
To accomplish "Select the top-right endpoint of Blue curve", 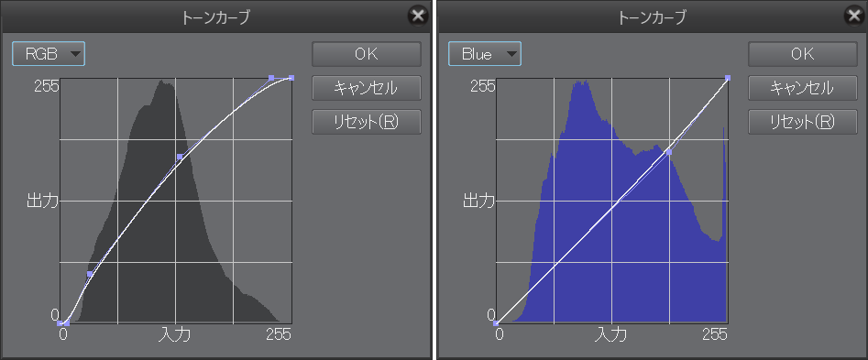I will tap(728, 78).
